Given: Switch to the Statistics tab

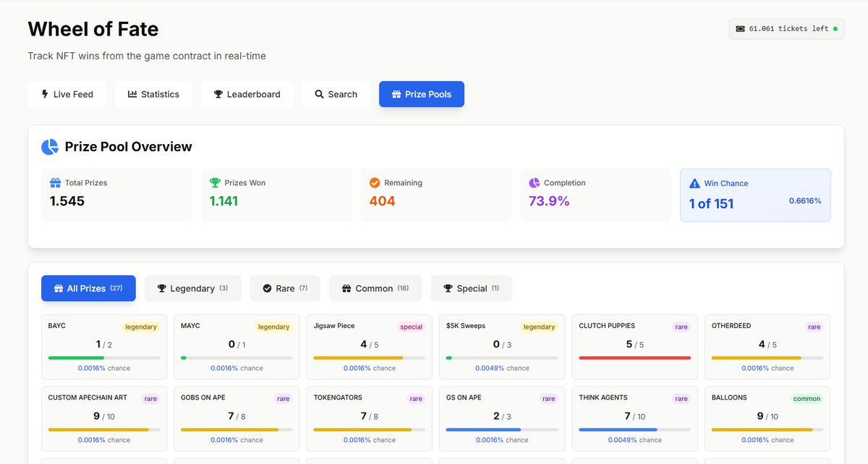Looking at the screenshot, I should [153, 94].
